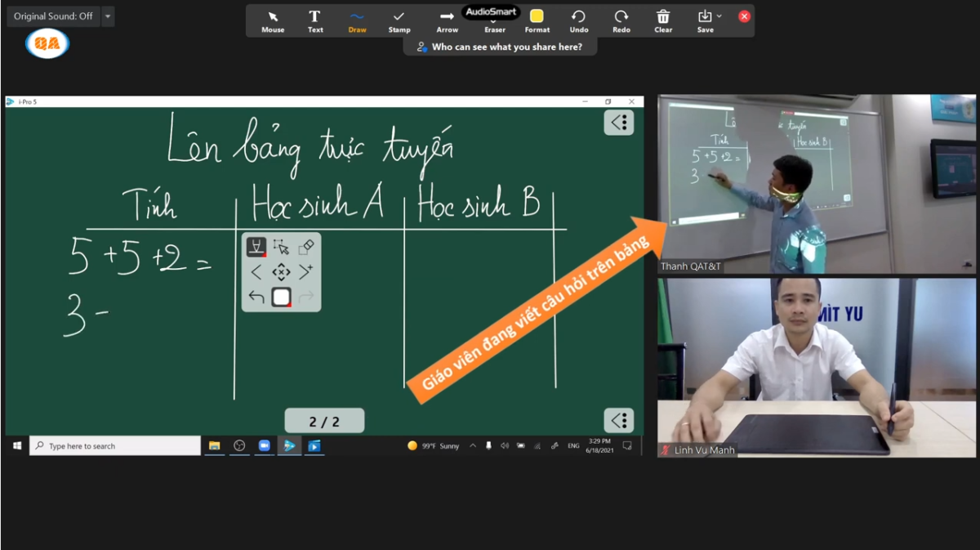Screen dimensions: 980x550
Task: Redo the annotation
Action: 621,21
